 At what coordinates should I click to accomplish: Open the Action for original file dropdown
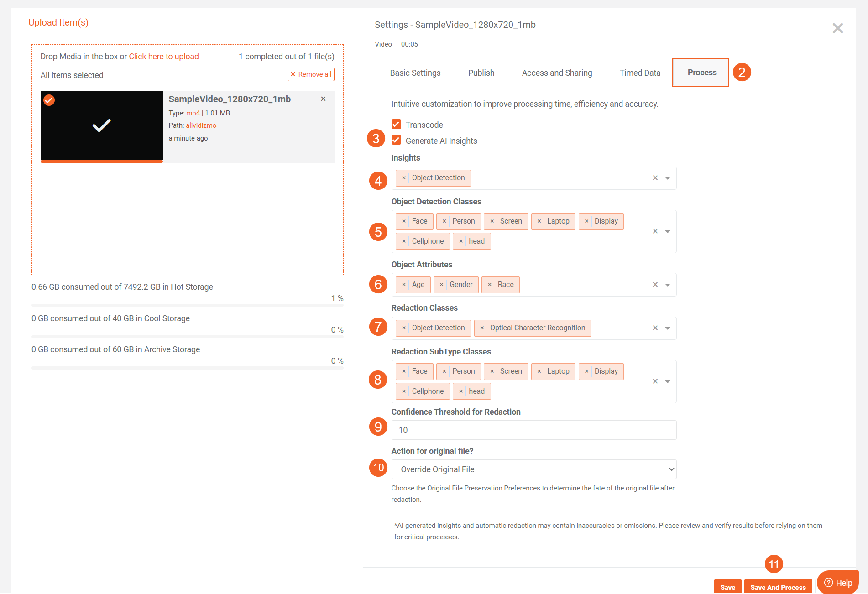533,469
